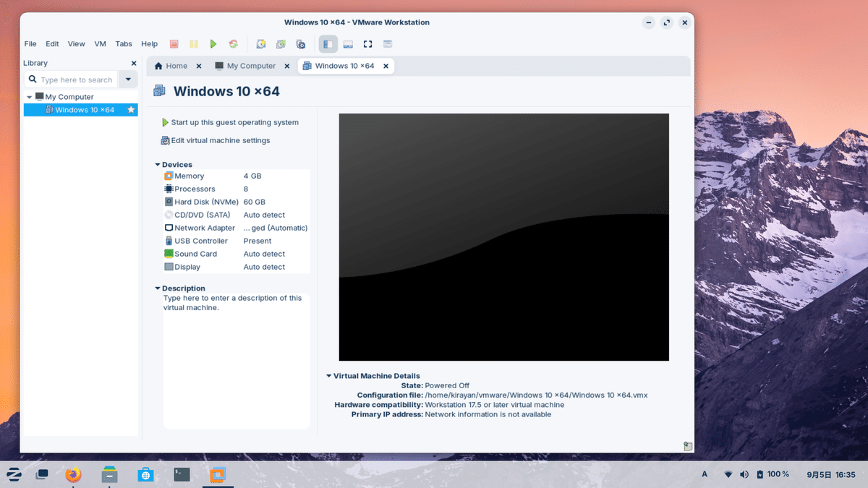Screen dimensions: 868x488
Task: Click the configuration file path text
Action: click(x=536, y=395)
